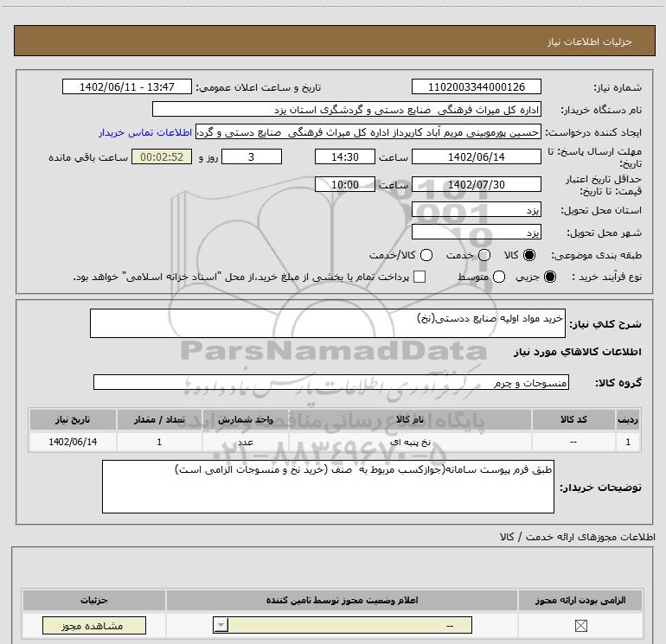Image resolution: width=666 pixels, height=644 pixels.
Task: Click the کد کالا column header
Action: (573, 419)
